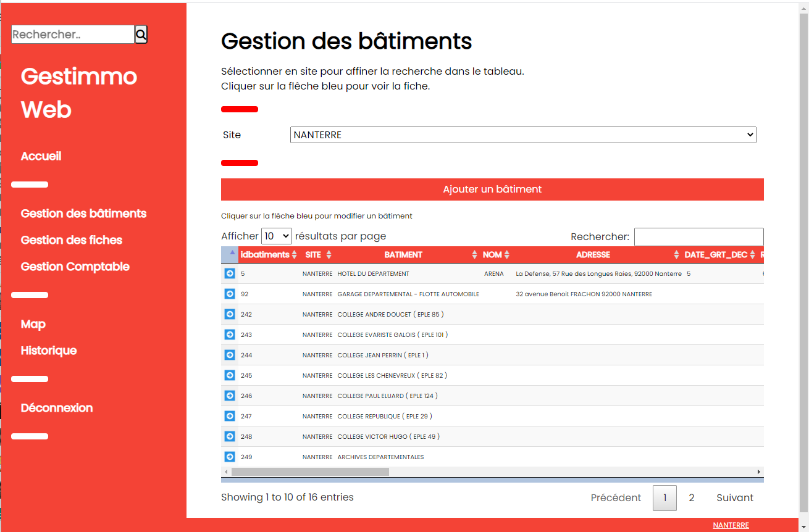Click blue arrow for COLLEGE ANDRE DOUCET
The width and height of the screenshot is (809, 532).
point(230,314)
